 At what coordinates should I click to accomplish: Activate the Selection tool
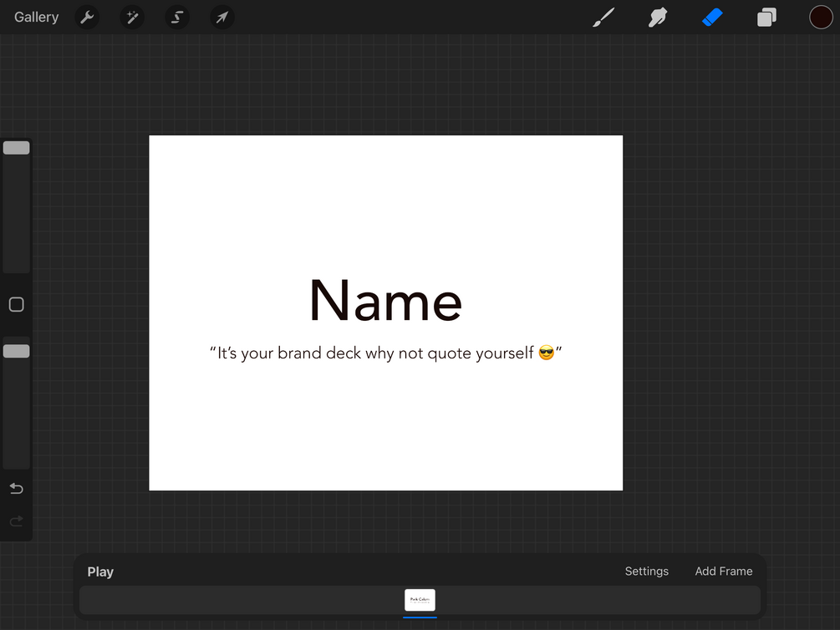coord(176,18)
